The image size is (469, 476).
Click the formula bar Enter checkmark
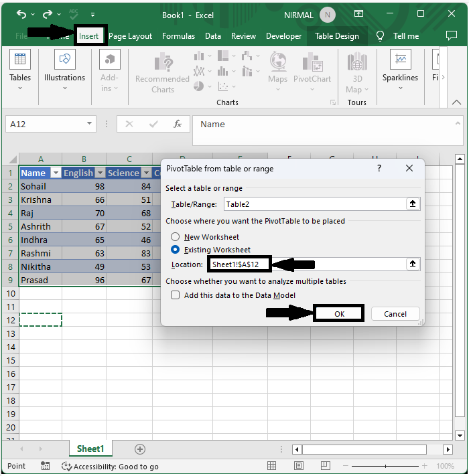click(153, 124)
